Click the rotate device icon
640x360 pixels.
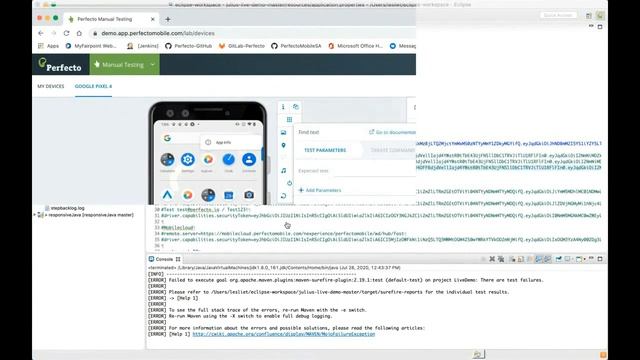pos(283,196)
